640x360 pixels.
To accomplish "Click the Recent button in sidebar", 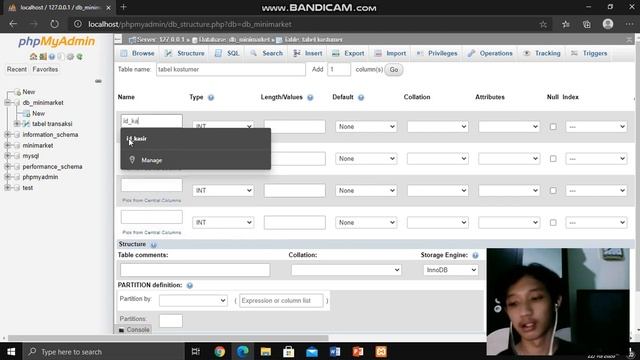I will [17, 69].
